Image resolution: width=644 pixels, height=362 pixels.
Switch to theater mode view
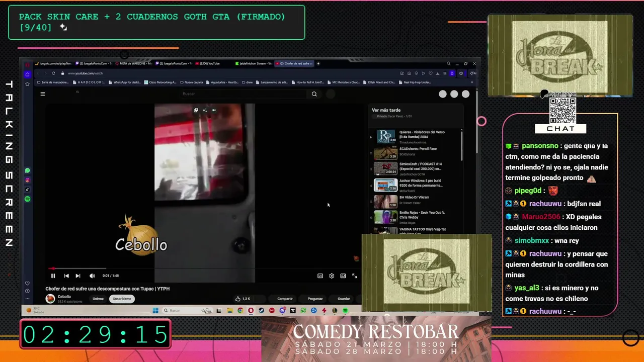click(343, 276)
